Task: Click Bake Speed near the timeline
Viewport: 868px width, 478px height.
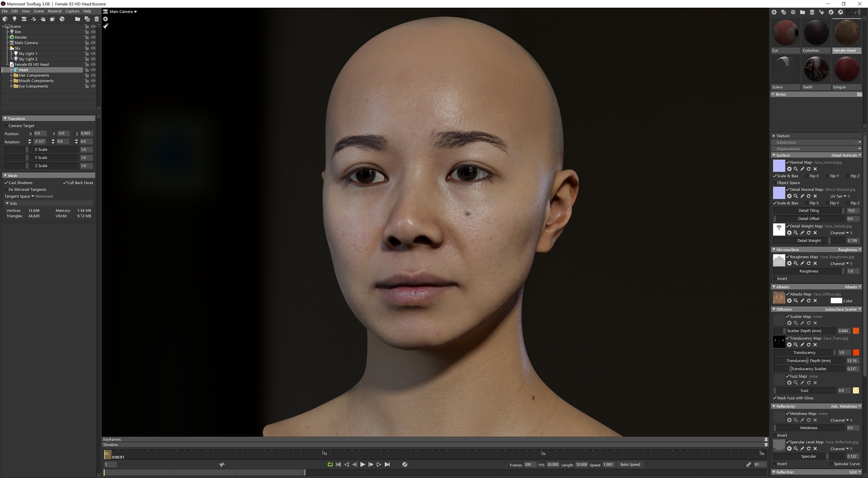Action: [630, 464]
